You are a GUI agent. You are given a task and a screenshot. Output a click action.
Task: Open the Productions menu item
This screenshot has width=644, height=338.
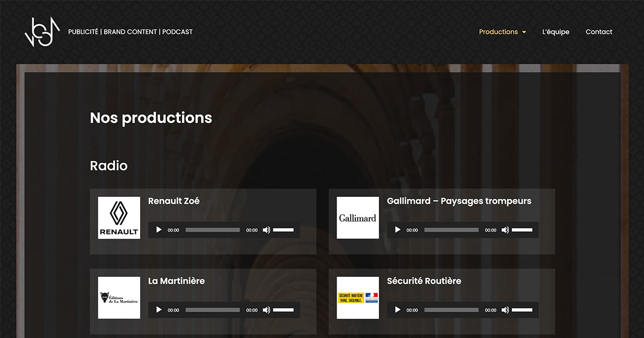tap(498, 32)
